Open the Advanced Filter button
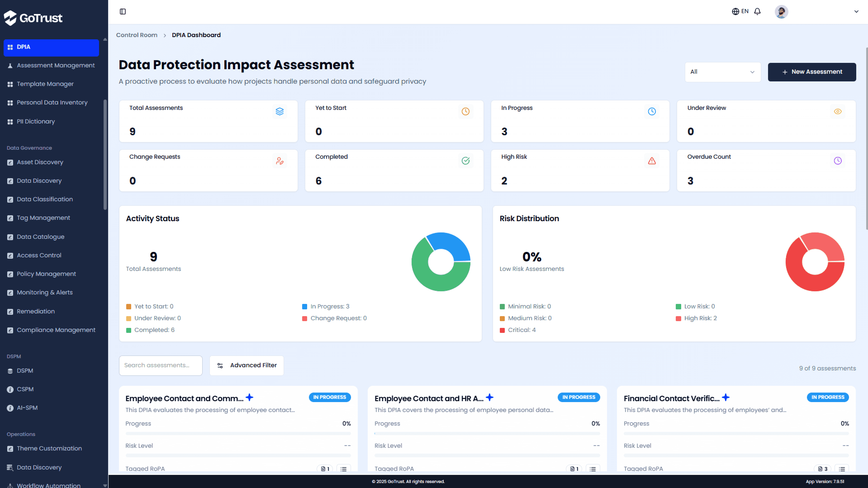The image size is (868, 488). [247, 365]
